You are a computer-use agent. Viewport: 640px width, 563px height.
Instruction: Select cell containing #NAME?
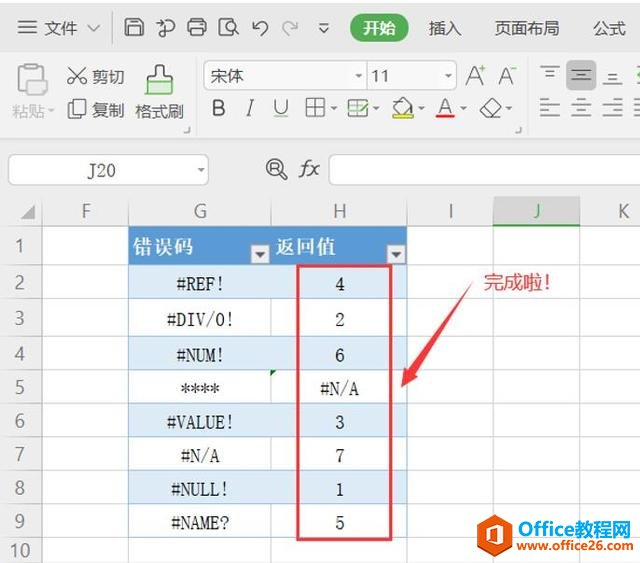coord(200,521)
